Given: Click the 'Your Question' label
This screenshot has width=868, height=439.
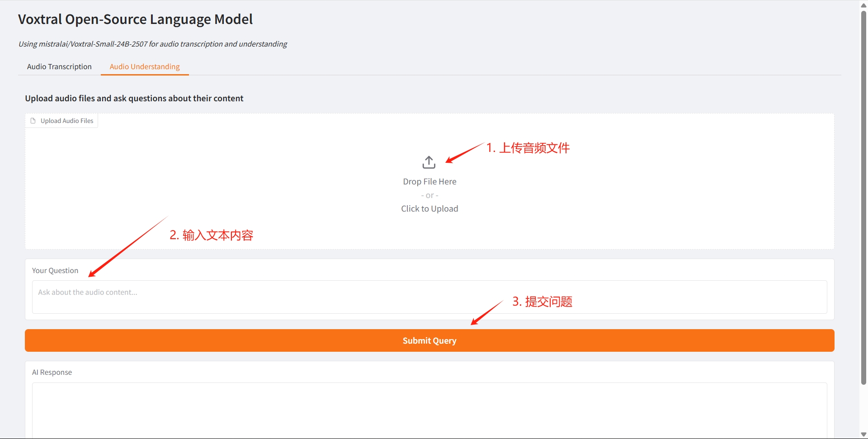Looking at the screenshot, I should (55, 270).
